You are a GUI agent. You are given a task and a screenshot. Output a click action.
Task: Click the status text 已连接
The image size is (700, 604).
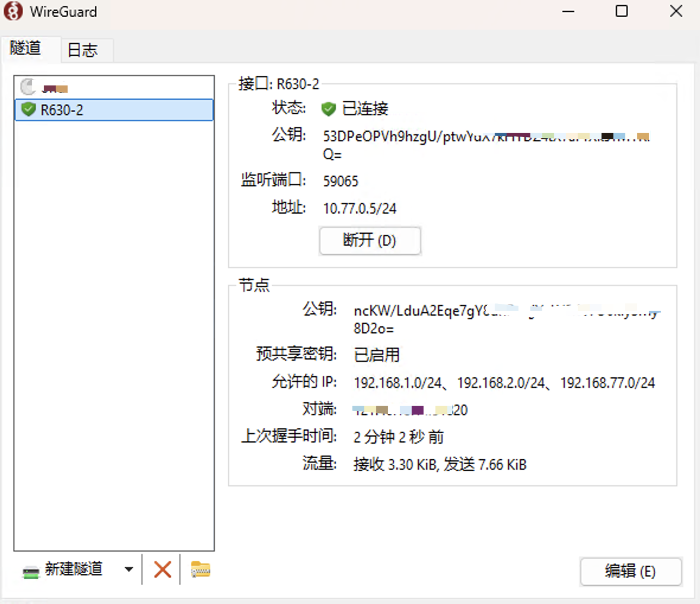(365, 109)
